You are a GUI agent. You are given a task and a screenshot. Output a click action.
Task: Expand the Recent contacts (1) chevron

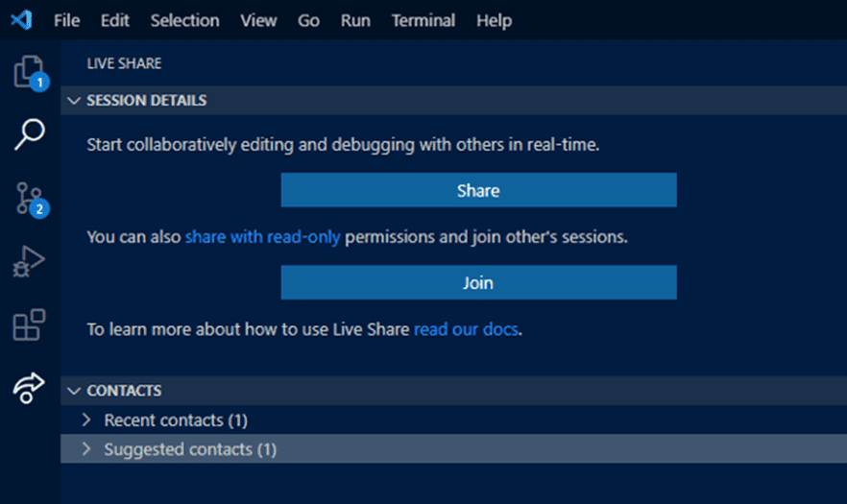coord(86,420)
